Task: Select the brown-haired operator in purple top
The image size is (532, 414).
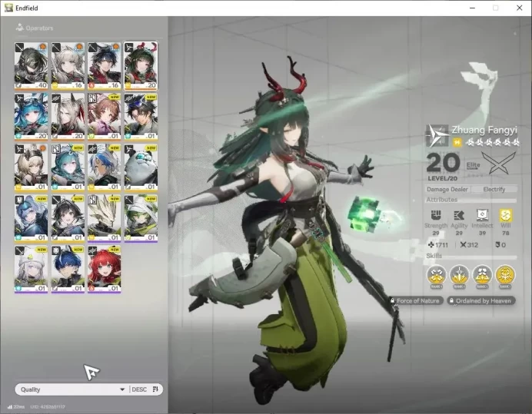Action: pyautogui.click(x=104, y=117)
